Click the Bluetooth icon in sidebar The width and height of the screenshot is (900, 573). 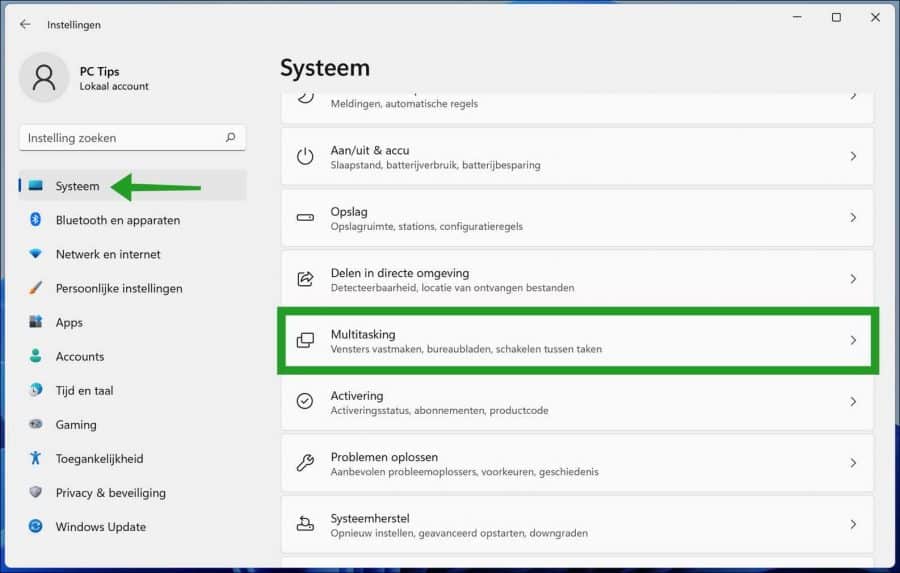36,219
